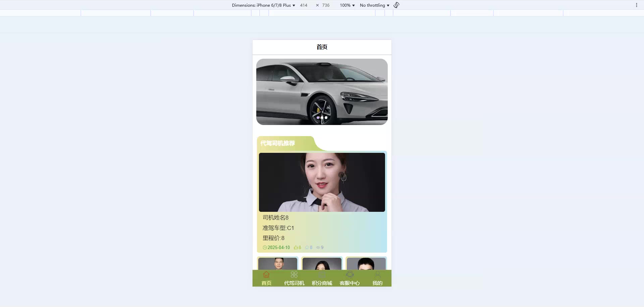Open the featured female driver photo
Screen dimensions: 644x307
[x=322, y=182]
